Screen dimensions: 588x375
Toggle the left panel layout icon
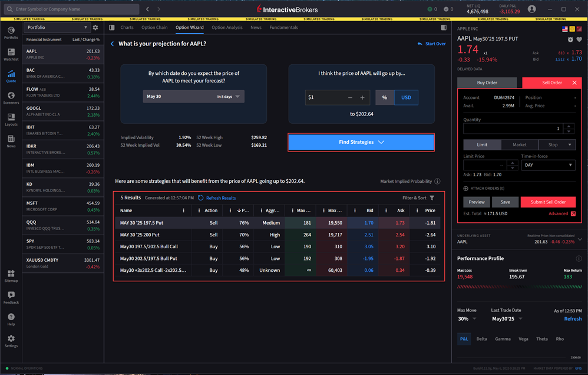point(112,27)
